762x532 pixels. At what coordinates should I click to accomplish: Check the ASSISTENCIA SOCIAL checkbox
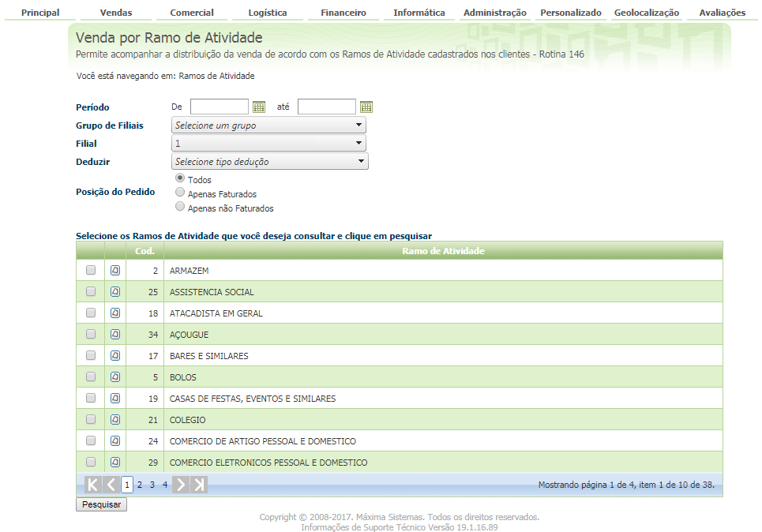point(91,291)
